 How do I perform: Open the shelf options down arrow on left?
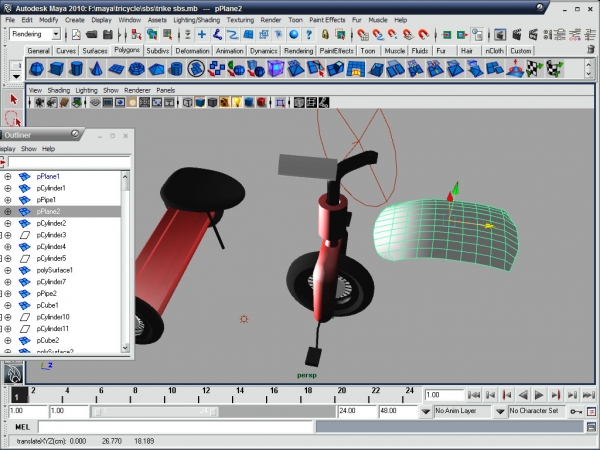[x=16, y=76]
